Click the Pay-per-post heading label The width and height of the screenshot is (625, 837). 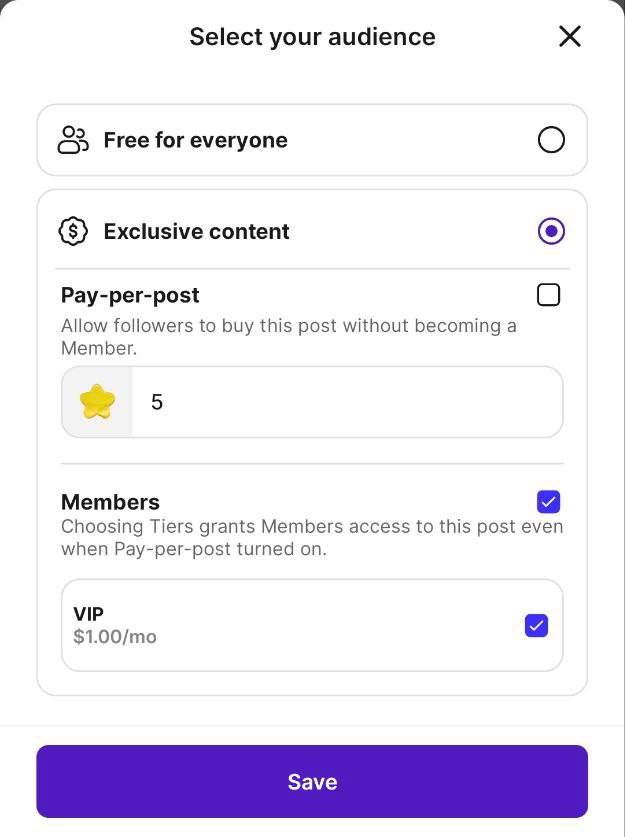point(130,295)
